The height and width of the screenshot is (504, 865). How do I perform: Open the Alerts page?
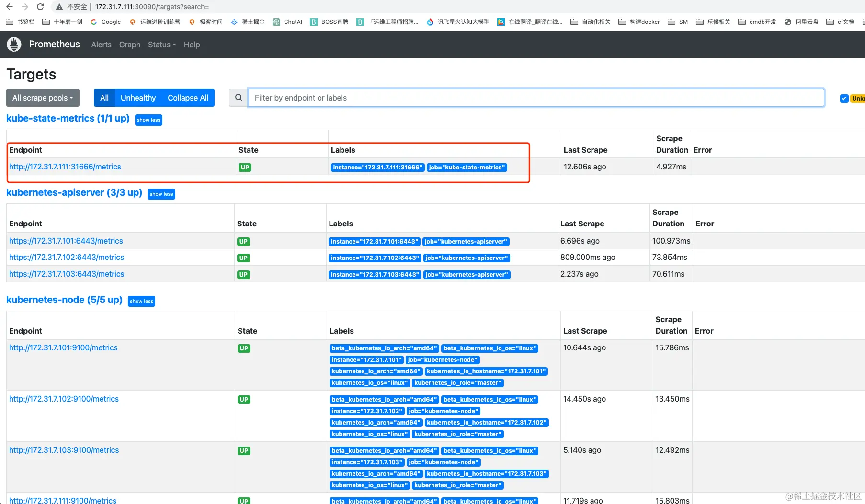[102, 45]
